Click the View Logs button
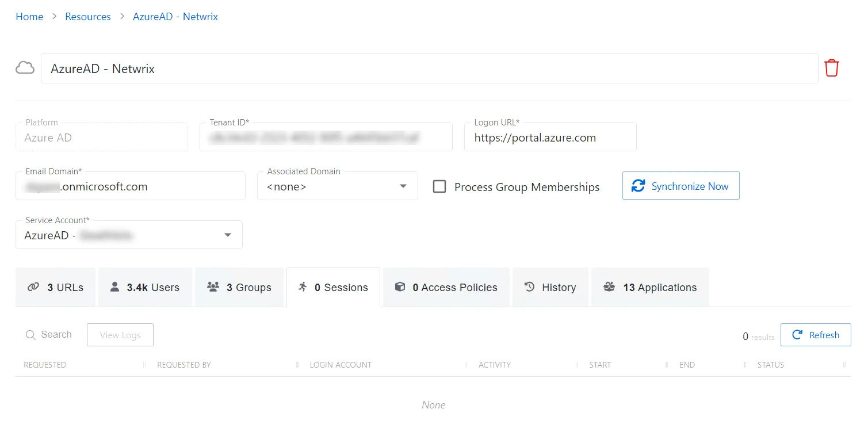This screenshot has height=428, width=868. tap(120, 335)
